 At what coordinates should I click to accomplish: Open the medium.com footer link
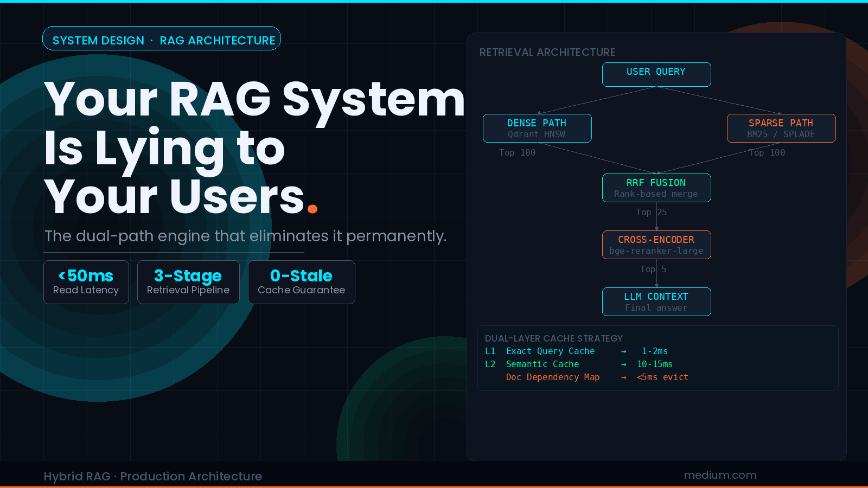[x=720, y=475]
